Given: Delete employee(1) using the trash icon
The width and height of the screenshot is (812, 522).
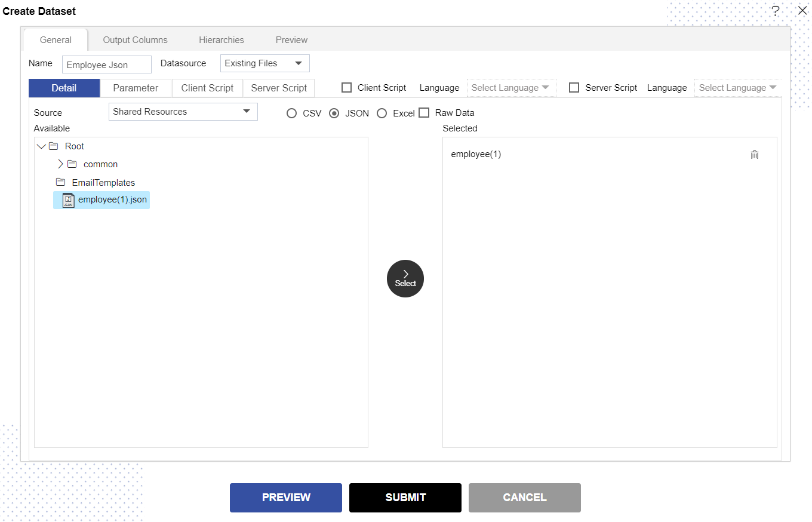Looking at the screenshot, I should click(755, 155).
